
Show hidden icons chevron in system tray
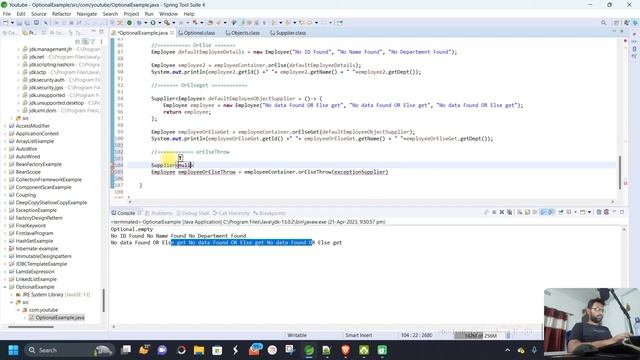[x=507, y=350]
